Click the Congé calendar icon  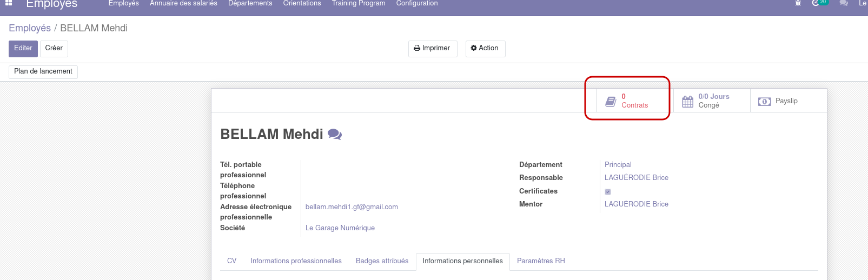pos(687,101)
